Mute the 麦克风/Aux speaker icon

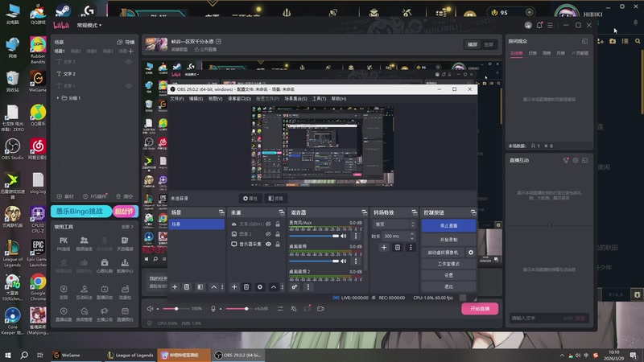tap(344, 236)
